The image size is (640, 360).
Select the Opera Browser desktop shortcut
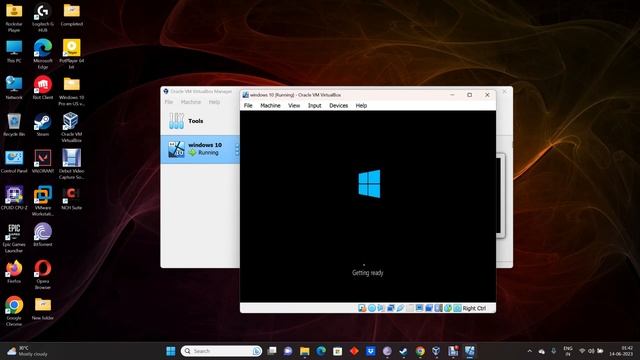tap(42, 275)
